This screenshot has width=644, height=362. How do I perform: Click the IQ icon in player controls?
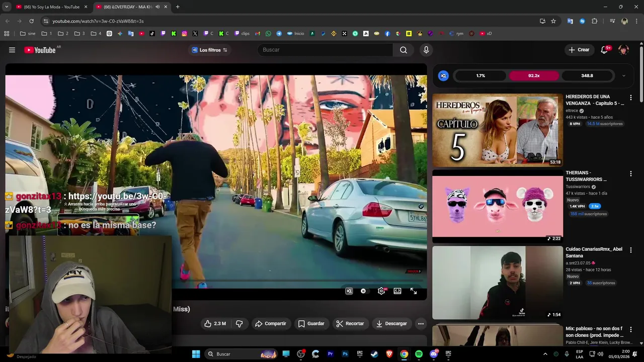[349, 291]
